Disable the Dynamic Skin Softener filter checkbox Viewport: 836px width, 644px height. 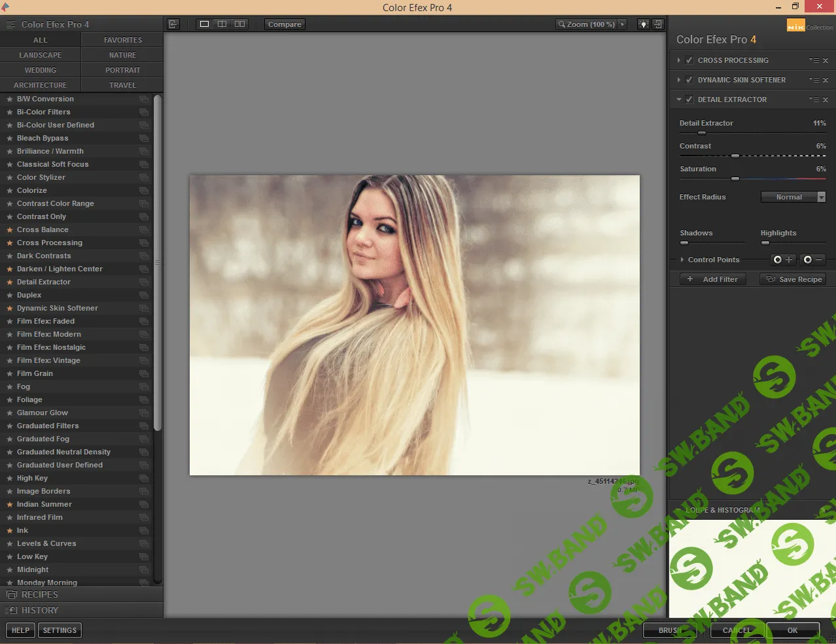(689, 79)
